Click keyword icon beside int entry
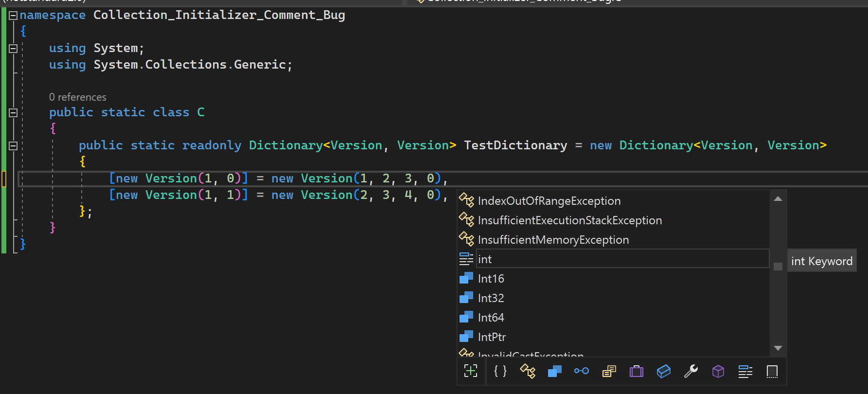The width and height of the screenshot is (868, 394). pos(466,259)
